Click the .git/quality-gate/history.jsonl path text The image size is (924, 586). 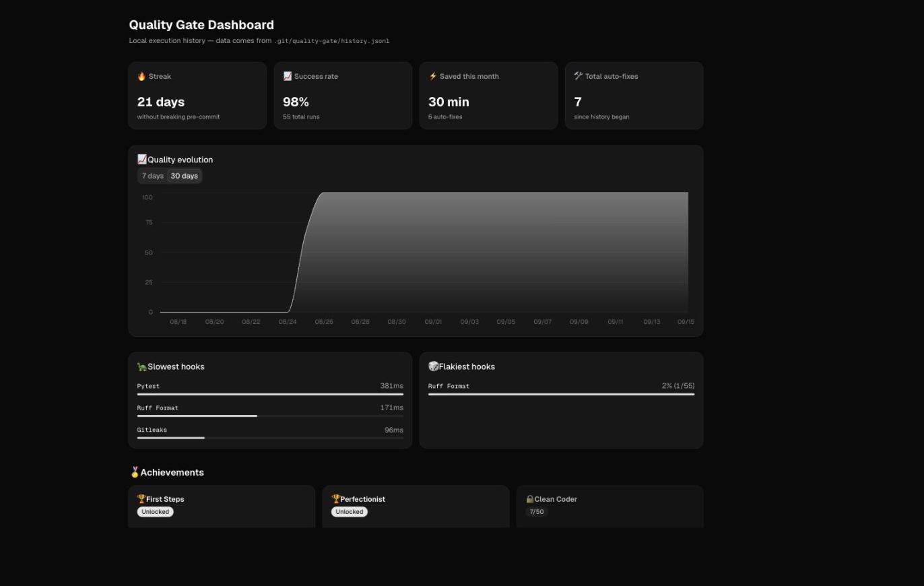pyautogui.click(x=331, y=41)
